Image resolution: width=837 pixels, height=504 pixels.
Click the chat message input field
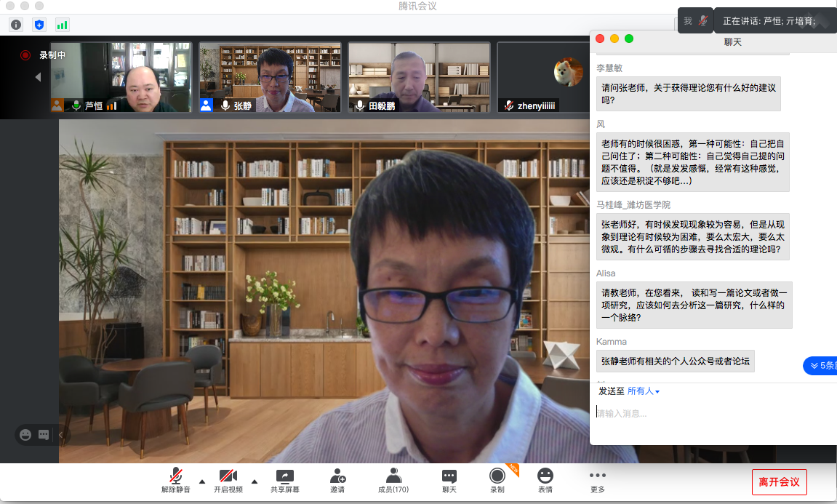[713, 414]
